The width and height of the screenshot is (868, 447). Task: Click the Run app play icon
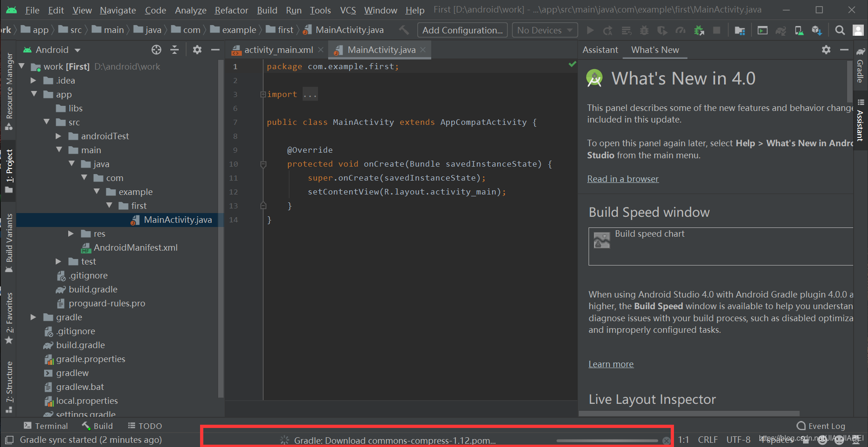[x=590, y=30]
